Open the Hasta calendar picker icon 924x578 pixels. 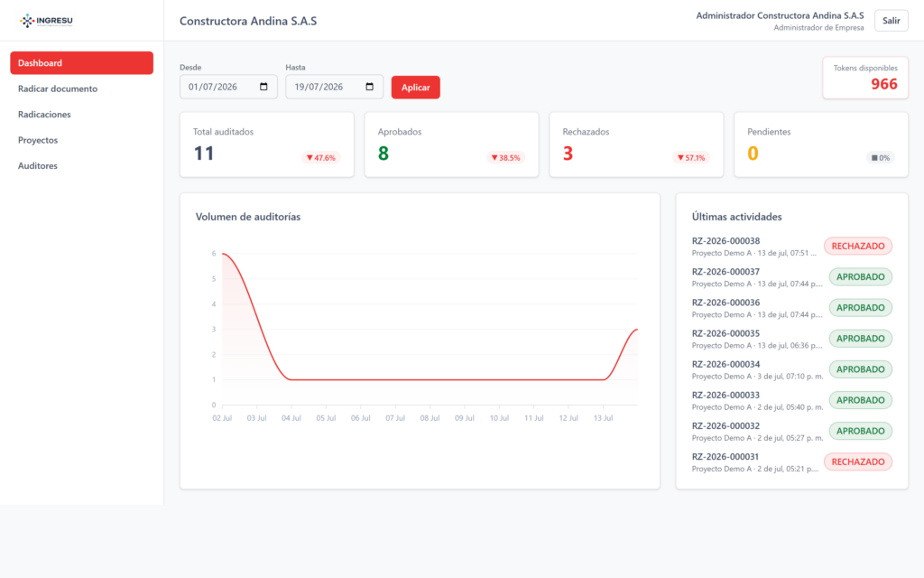click(369, 87)
